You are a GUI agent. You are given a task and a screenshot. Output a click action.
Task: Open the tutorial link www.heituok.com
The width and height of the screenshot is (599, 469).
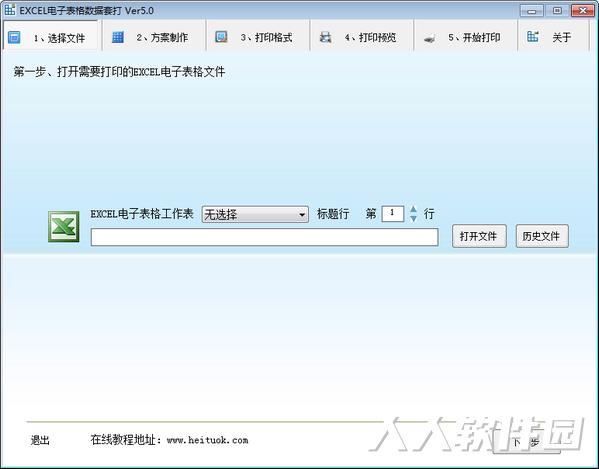pos(207,440)
